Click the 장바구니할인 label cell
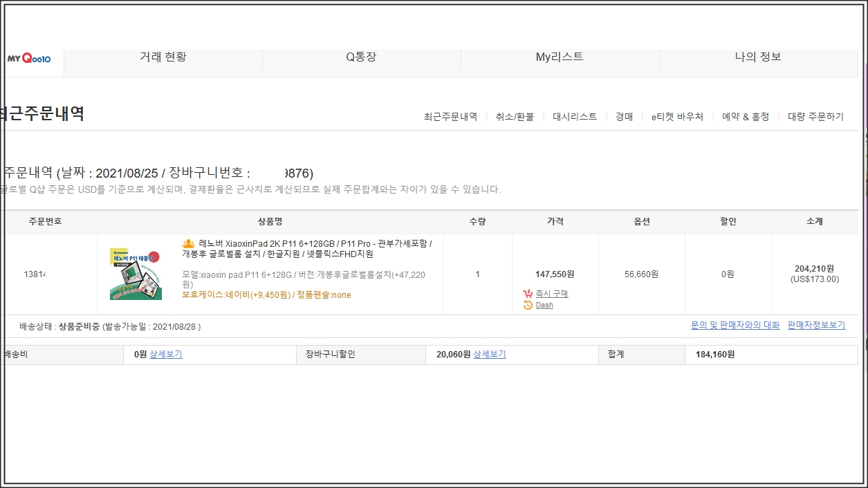The image size is (868, 488). coord(360,355)
